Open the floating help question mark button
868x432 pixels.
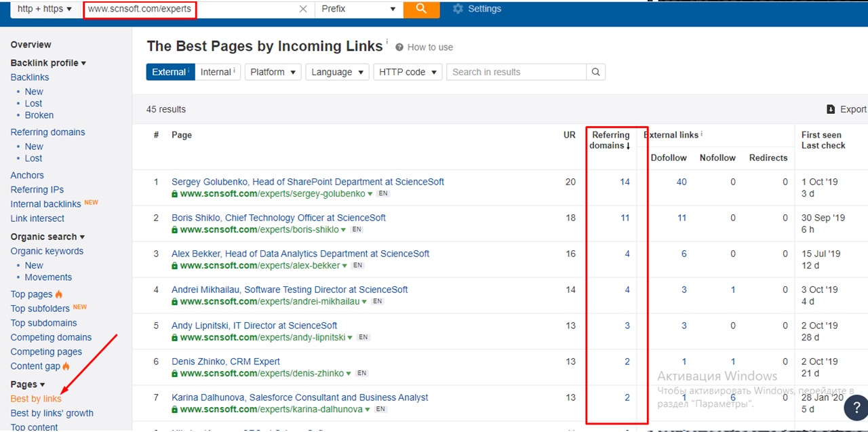(x=856, y=408)
